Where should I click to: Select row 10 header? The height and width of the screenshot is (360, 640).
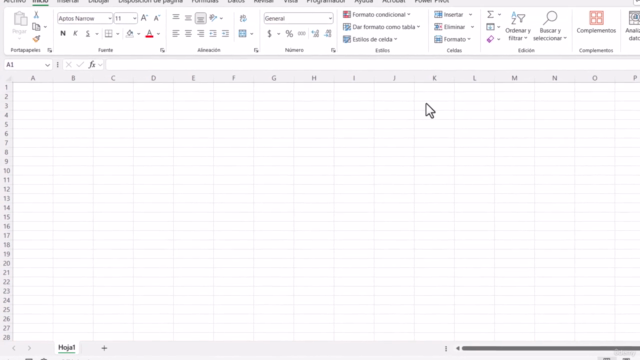(x=7, y=171)
